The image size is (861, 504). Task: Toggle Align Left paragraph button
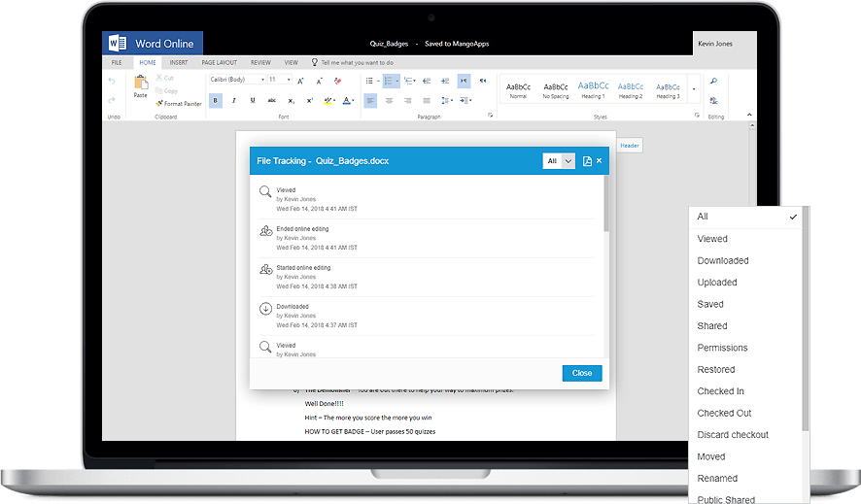[370, 100]
